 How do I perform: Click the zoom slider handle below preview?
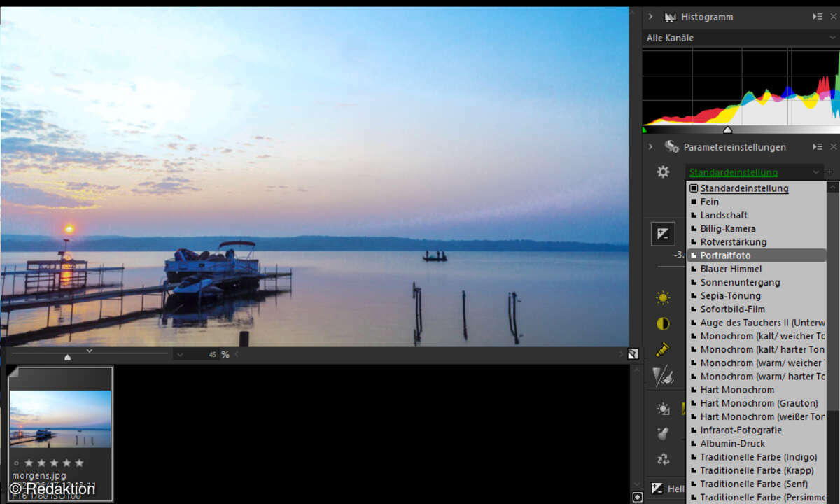pyautogui.click(x=68, y=357)
